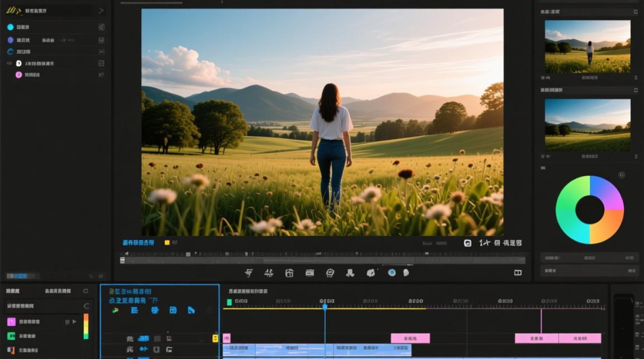Switch to the second bottom-left panel tab
Viewport: 644px width, 359px height.
click(58, 291)
